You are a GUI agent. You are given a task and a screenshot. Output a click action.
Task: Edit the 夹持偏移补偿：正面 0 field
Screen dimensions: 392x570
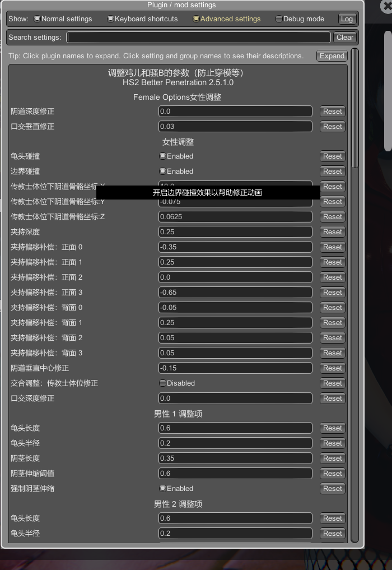[x=235, y=247]
